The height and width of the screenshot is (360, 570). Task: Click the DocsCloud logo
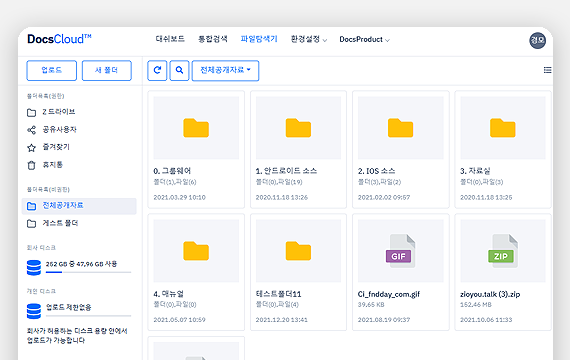(59, 39)
